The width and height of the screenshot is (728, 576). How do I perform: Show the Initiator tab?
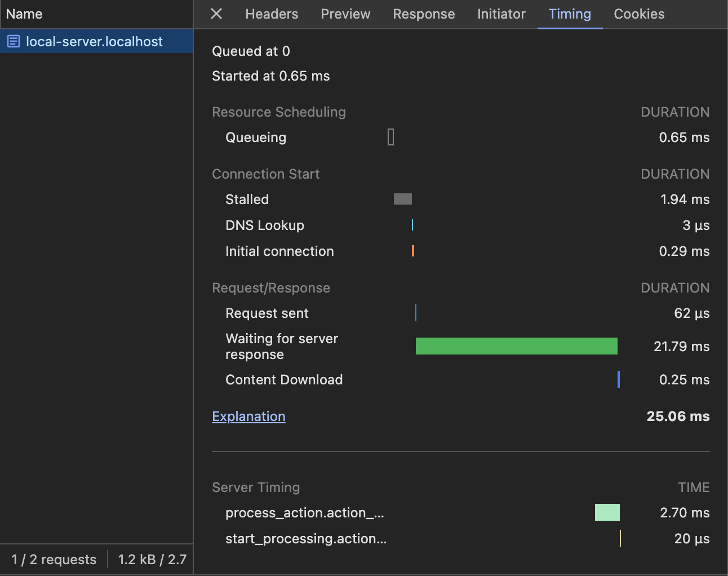pyautogui.click(x=501, y=14)
